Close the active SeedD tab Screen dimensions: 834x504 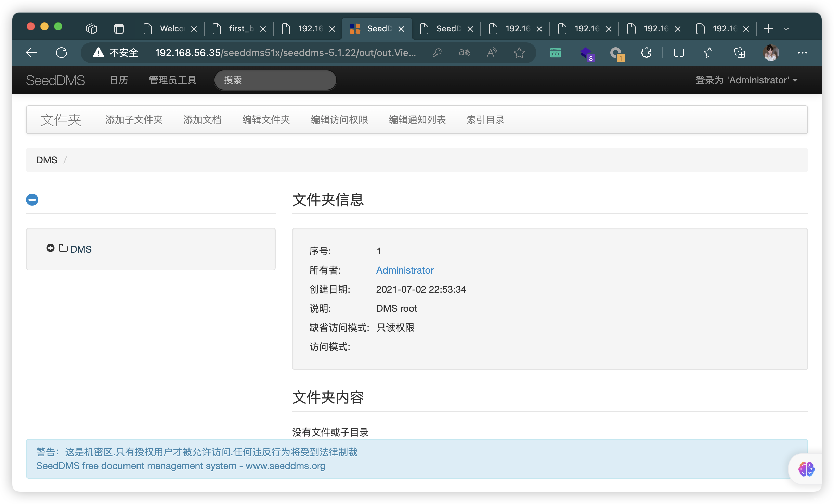coord(401,29)
